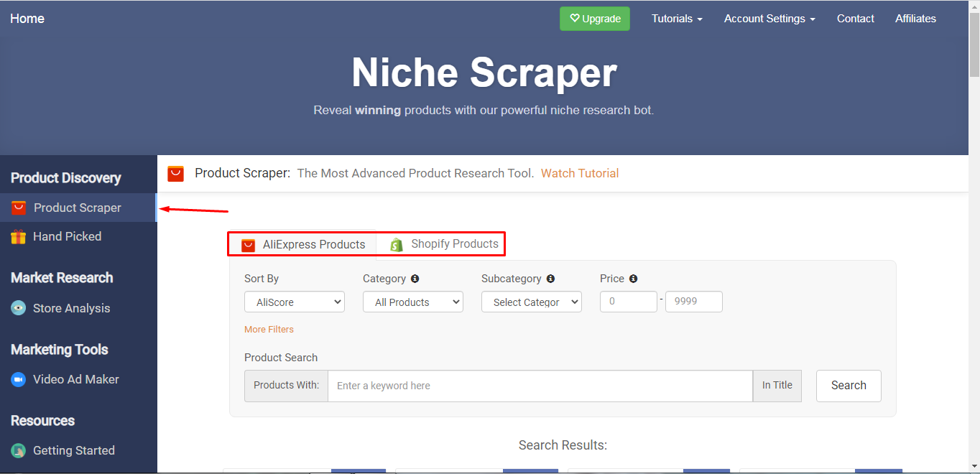Click the Product Search label

click(x=281, y=358)
